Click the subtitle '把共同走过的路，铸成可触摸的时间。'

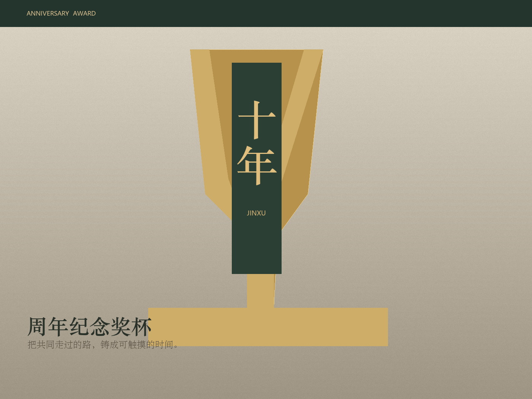click(x=103, y=345)
